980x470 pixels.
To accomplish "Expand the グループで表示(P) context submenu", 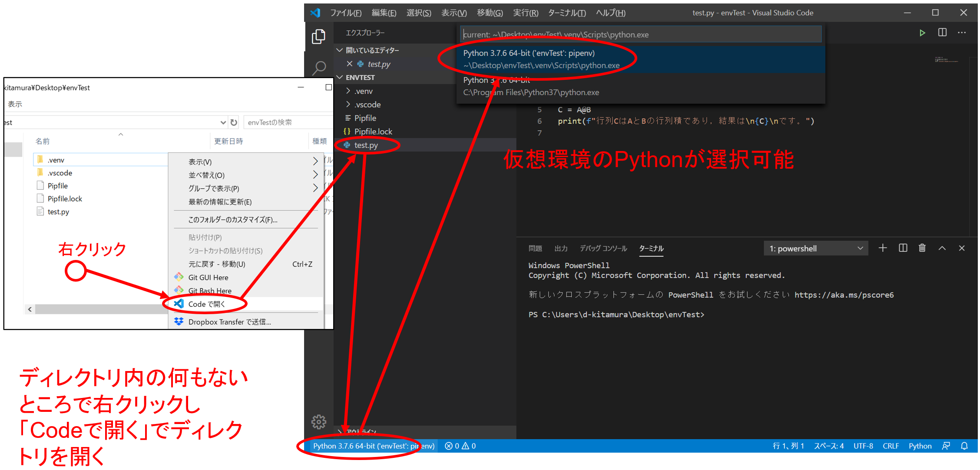I will pyautogui.click(x=246, y=188).
